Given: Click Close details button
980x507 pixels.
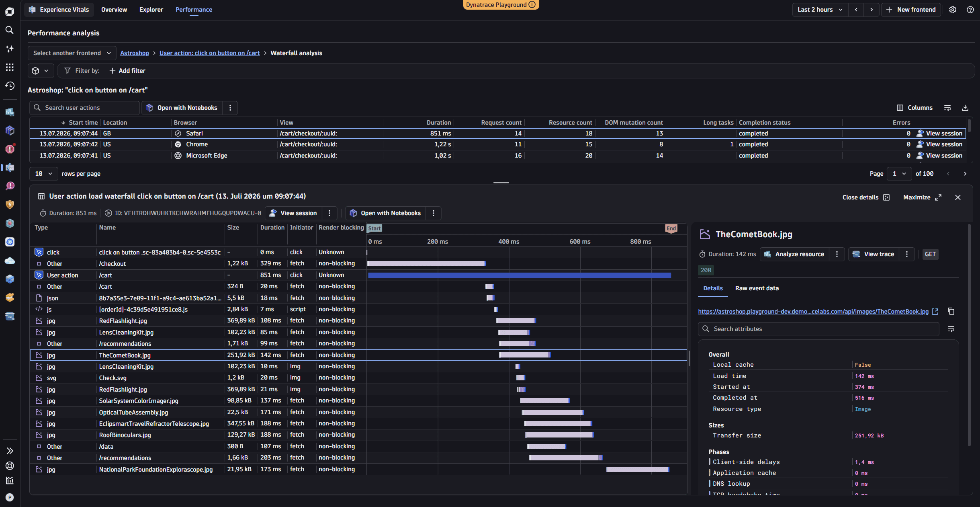Looking at the screenshot, I should [866, 197].
